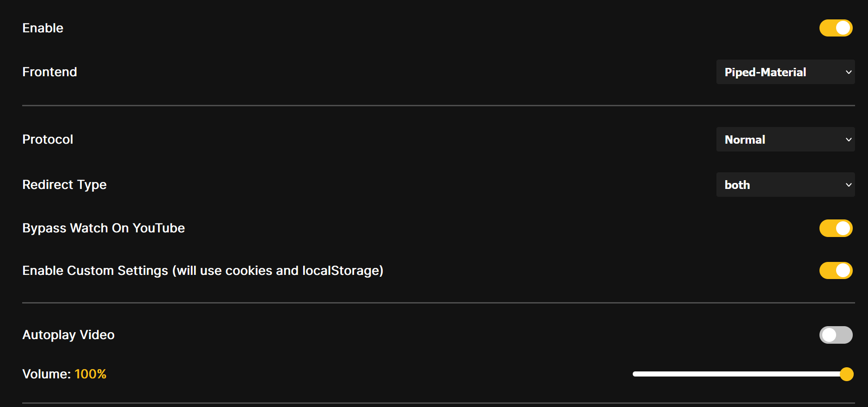Click the chevron on the Frontend selector
Viewport: 868px width, 407px height.
point(849,72)
